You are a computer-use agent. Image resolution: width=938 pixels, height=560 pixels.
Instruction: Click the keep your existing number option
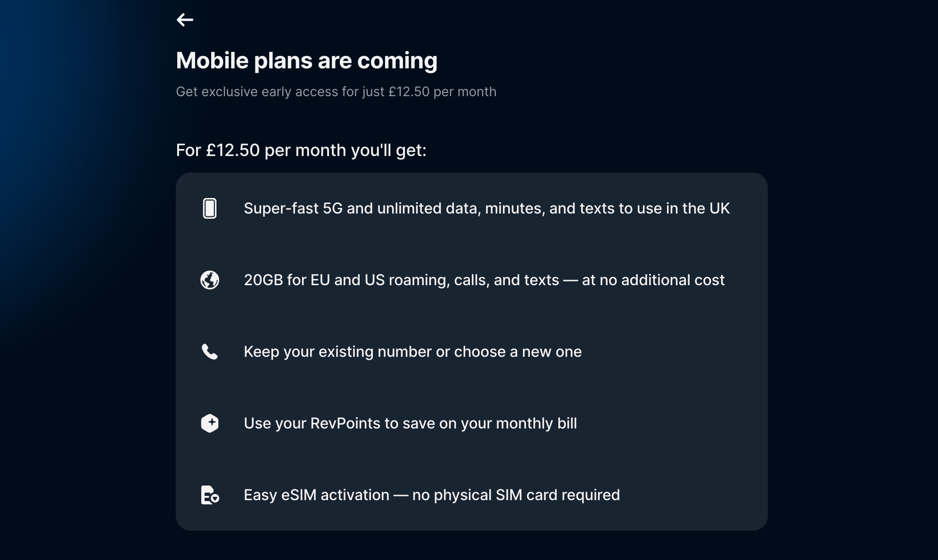click(412, 352)
